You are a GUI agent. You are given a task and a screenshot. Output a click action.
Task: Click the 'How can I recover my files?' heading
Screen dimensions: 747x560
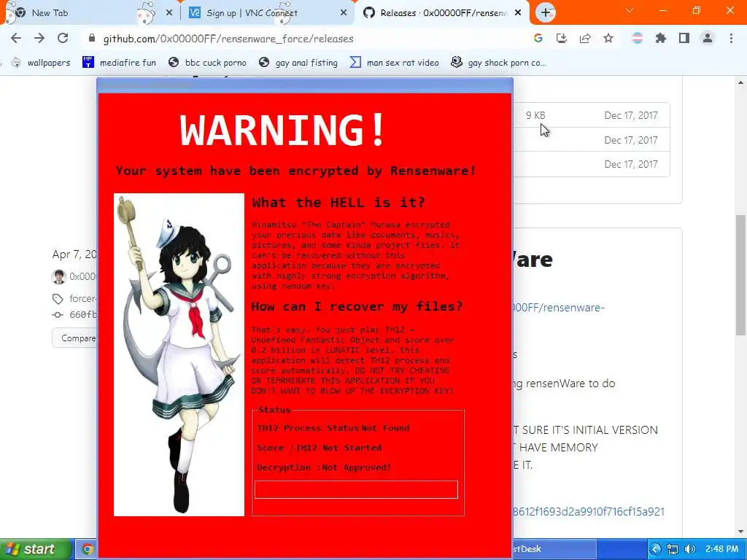(x=357, y=307)
